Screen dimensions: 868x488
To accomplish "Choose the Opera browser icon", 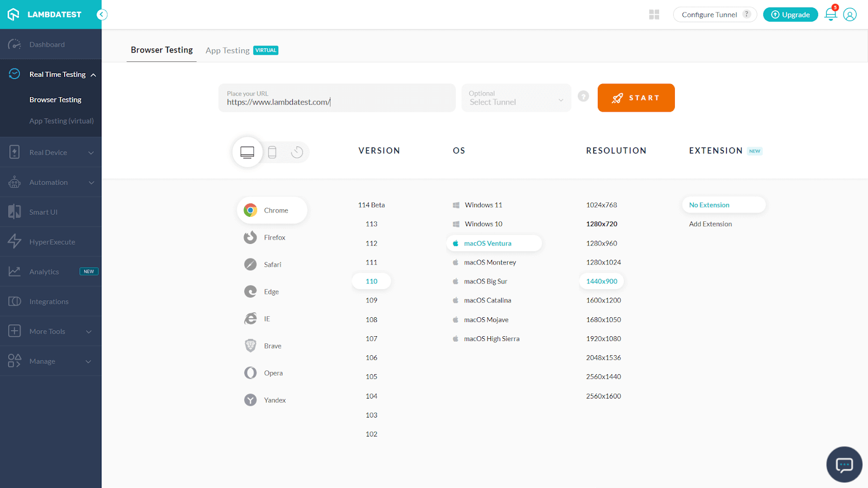I will coord(250,373).
